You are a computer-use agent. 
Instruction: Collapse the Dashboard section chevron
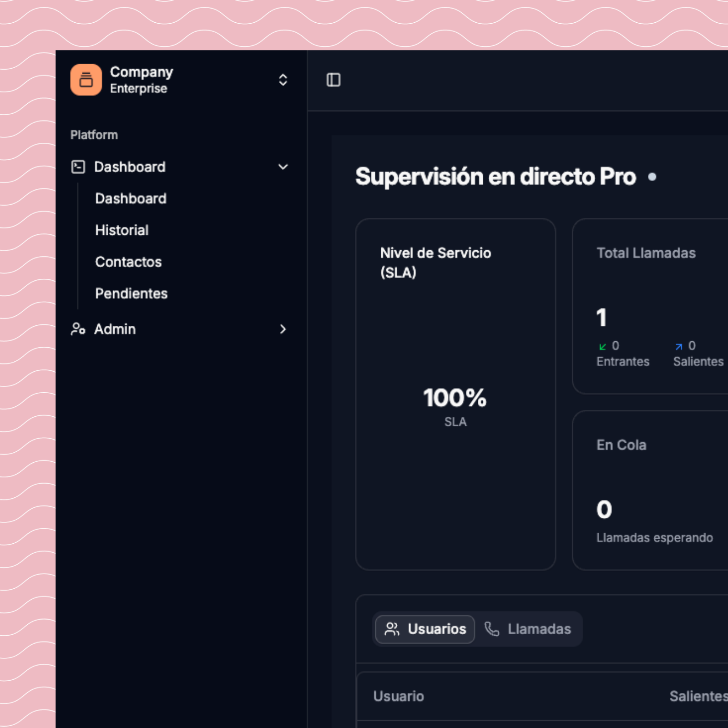[x=283, y=167]
